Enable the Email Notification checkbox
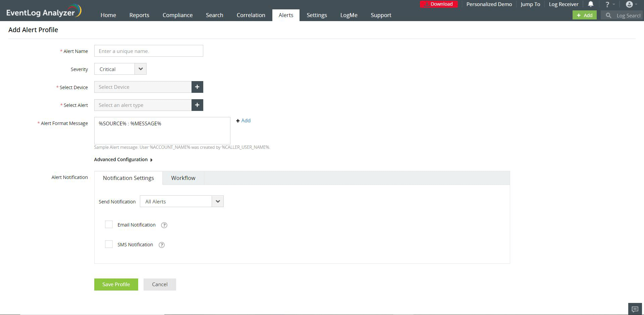 tap(109, 225)
